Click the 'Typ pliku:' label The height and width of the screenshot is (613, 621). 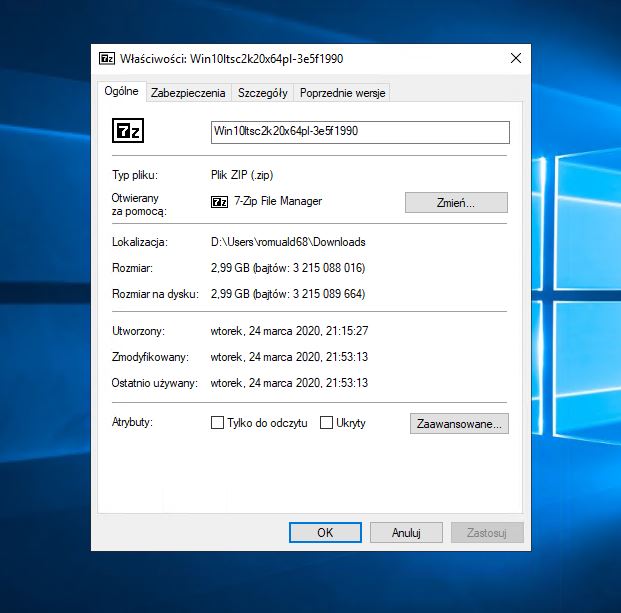[135, 175]
